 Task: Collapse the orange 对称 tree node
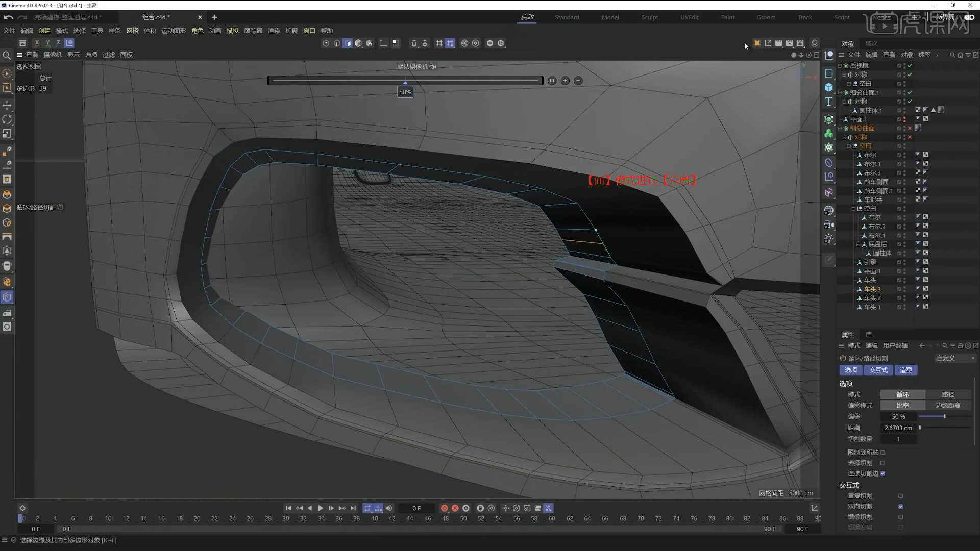pyautogui.click(x=844, y=137)
